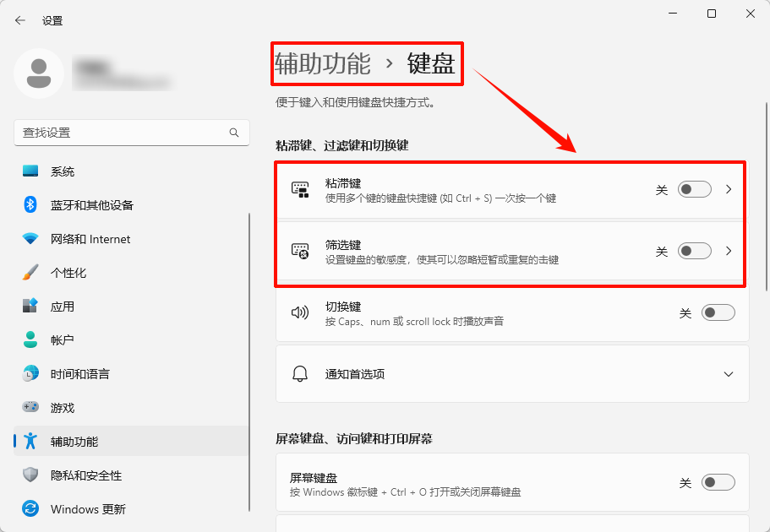Image resolution: width=770 pixels, height=532 pixels.
Task: Turn on the 筛选键 toggle
Action: (695, 251)
